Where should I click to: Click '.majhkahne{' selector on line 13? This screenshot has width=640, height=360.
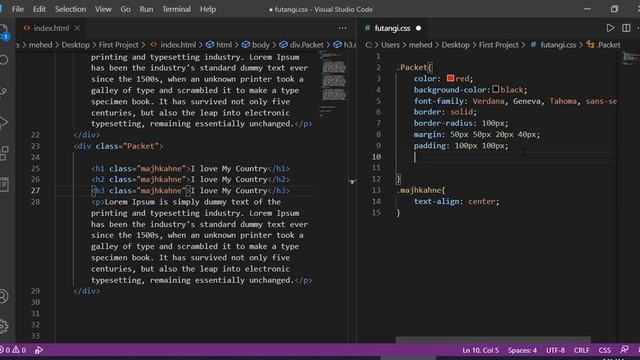coord(421,190)
